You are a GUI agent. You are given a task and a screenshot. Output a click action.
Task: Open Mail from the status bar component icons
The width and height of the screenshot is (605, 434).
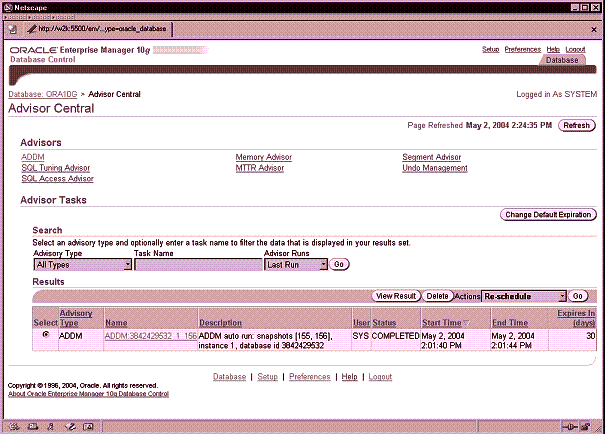[x=33, y=426]
